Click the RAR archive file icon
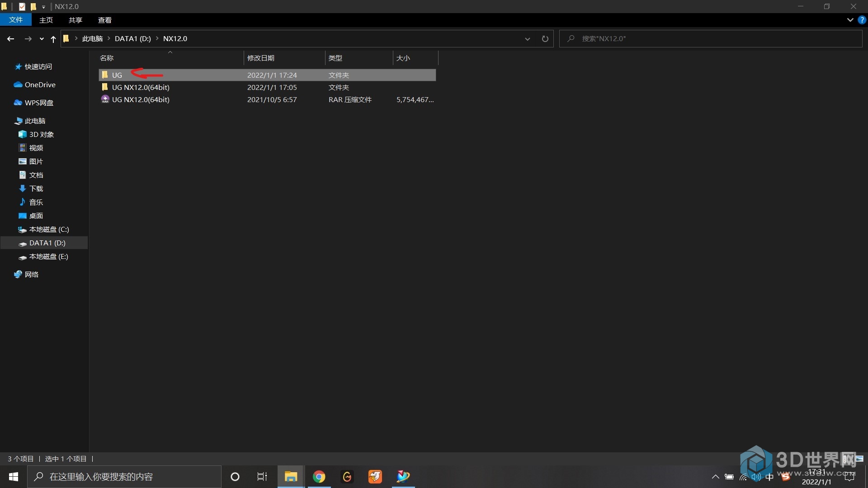 (105, 99)
